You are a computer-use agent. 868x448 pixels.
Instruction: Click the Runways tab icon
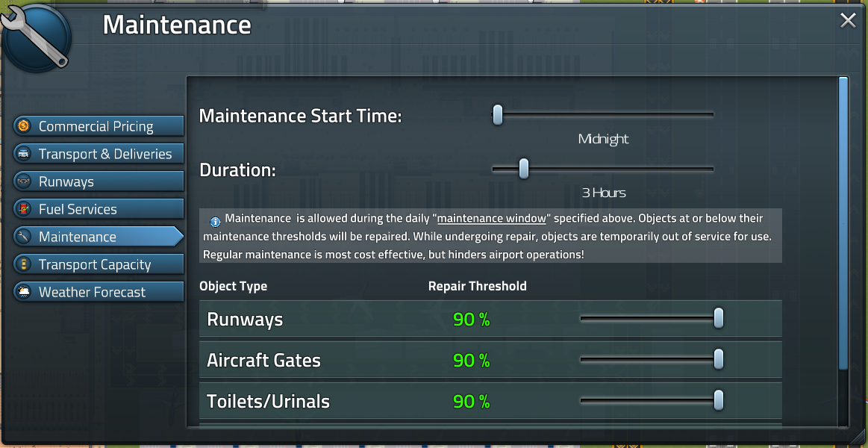23,181
